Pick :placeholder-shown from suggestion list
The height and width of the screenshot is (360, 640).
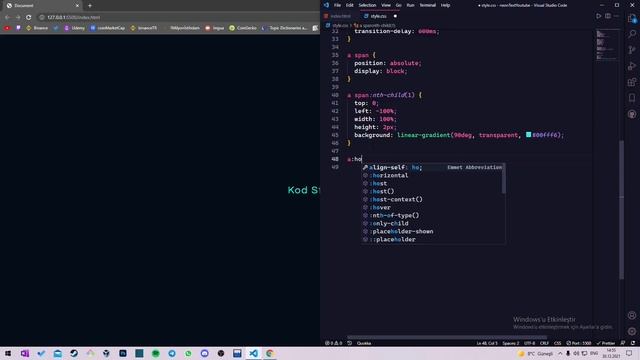(x=433, y=231)
